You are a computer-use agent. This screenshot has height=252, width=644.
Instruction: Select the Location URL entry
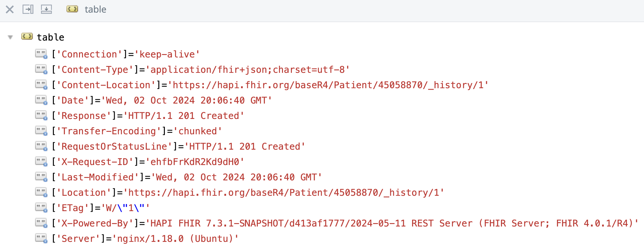click(x=248, y=193)
